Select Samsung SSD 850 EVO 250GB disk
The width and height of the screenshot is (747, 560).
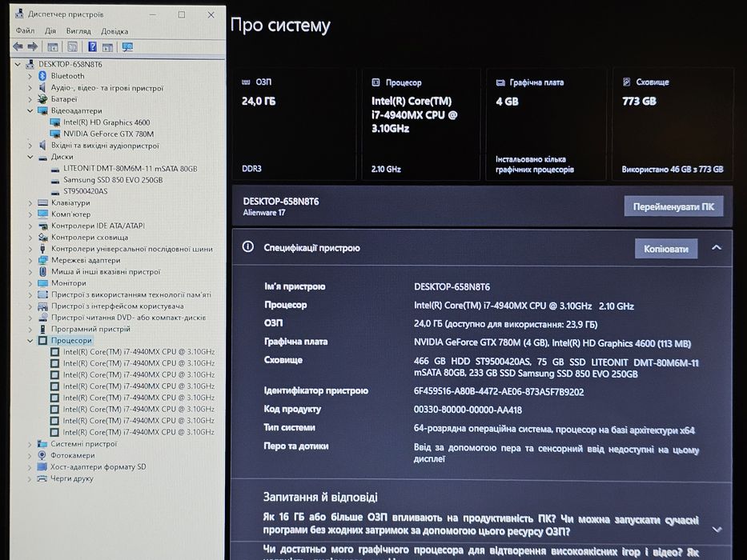click(113, 180)
